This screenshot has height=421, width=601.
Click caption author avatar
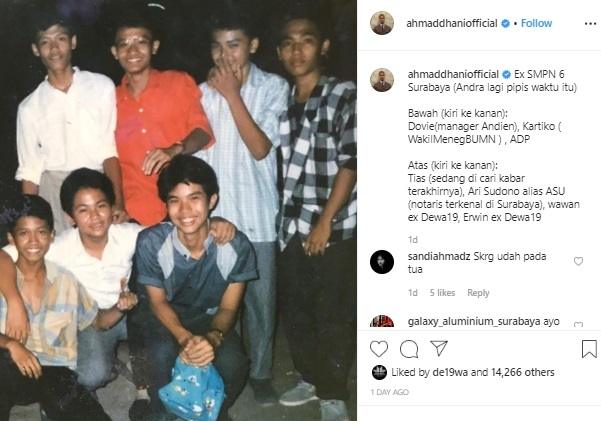point(382,80)
